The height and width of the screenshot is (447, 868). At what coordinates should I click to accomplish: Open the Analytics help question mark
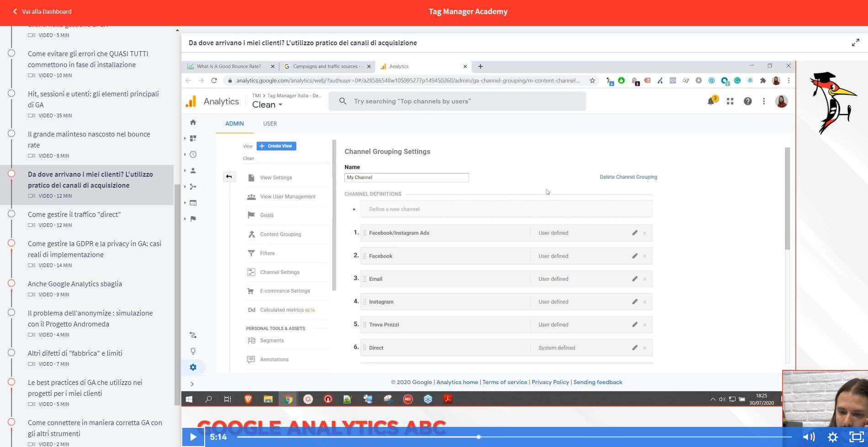(x=747, y=101)
